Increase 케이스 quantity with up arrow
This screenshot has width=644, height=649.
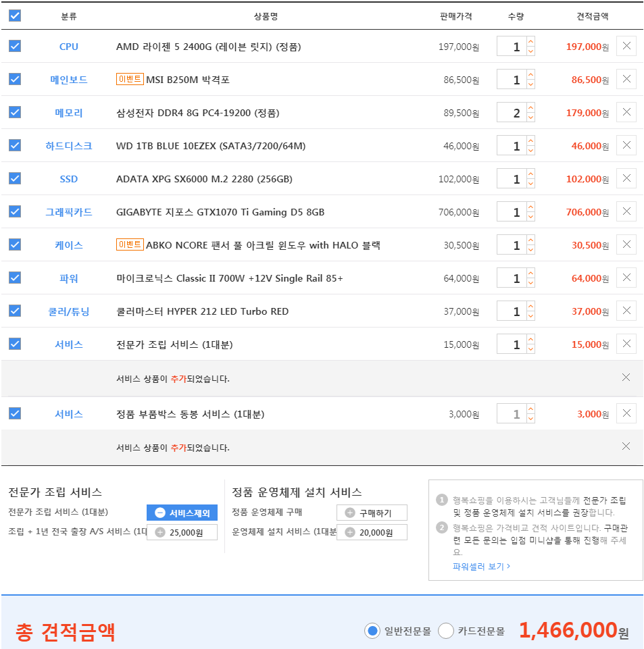[x=530, y=240]
